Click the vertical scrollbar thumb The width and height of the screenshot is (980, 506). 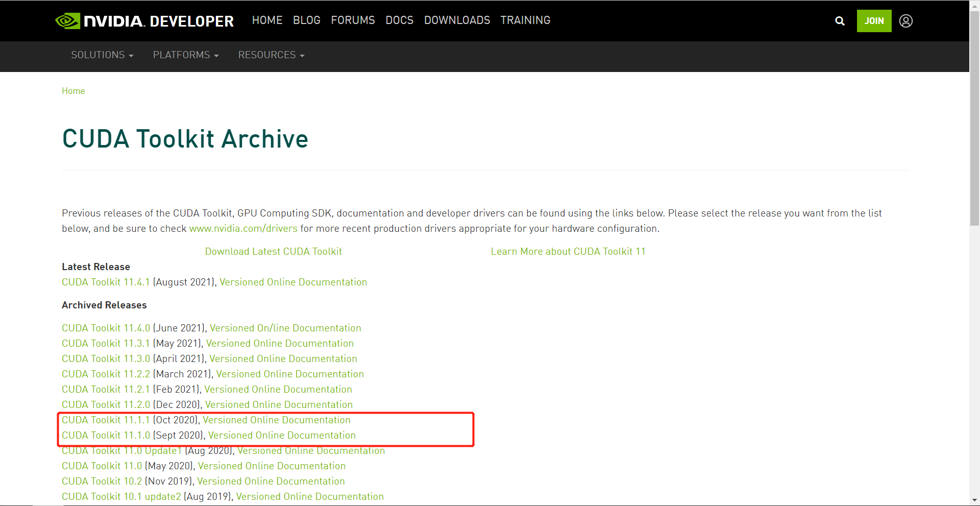point(974,118)
